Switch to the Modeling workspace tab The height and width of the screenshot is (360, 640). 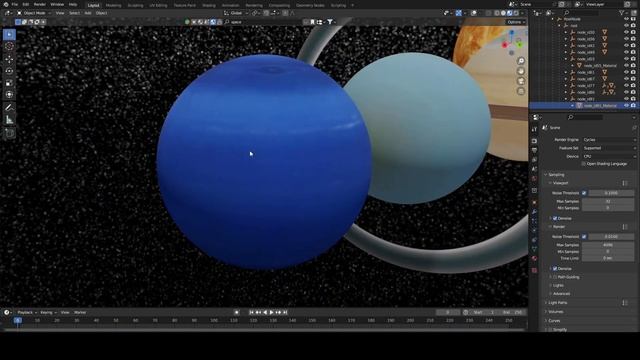click(x=113, y=6)
